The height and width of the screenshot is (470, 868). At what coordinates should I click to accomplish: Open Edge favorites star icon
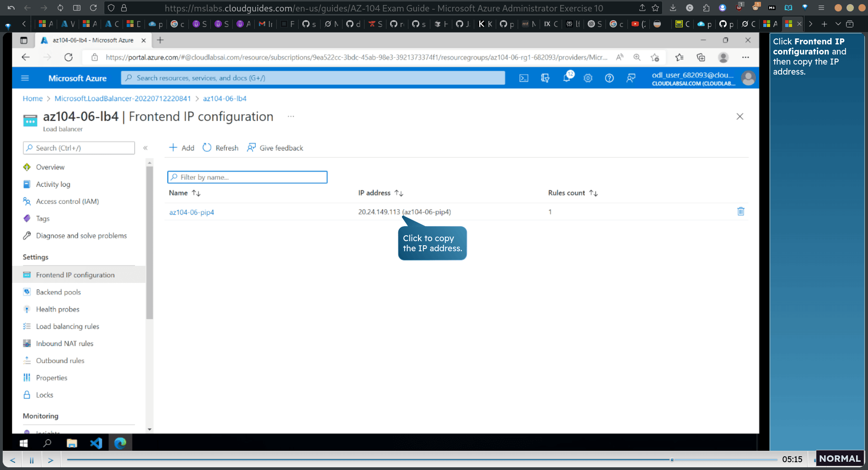coord(679,57)
